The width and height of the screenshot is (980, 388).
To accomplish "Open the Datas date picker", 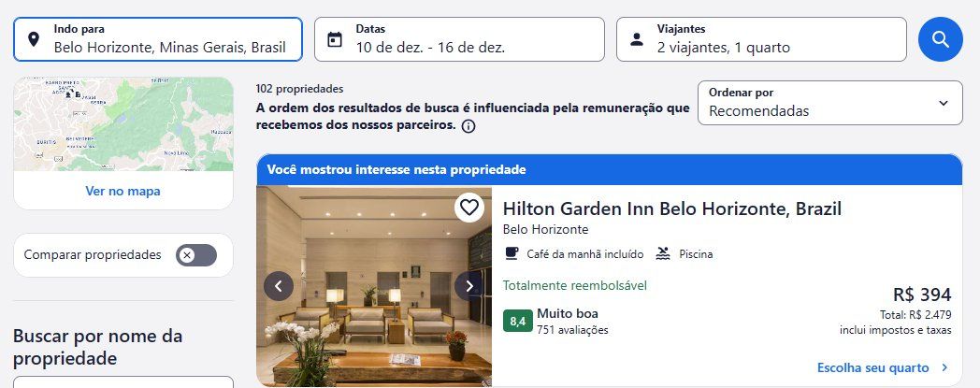I will 459,39.
